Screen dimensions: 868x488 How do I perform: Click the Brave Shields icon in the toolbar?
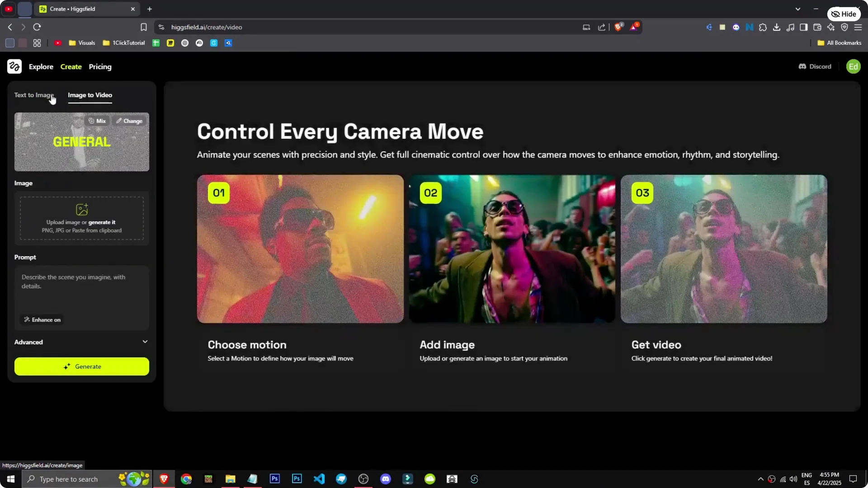tap(618, 27)
